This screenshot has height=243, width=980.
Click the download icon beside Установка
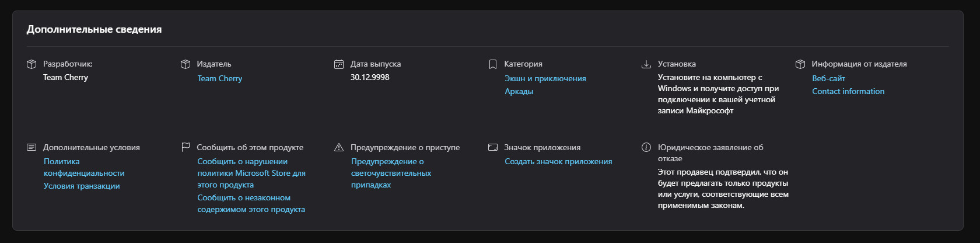pos(646,64)
